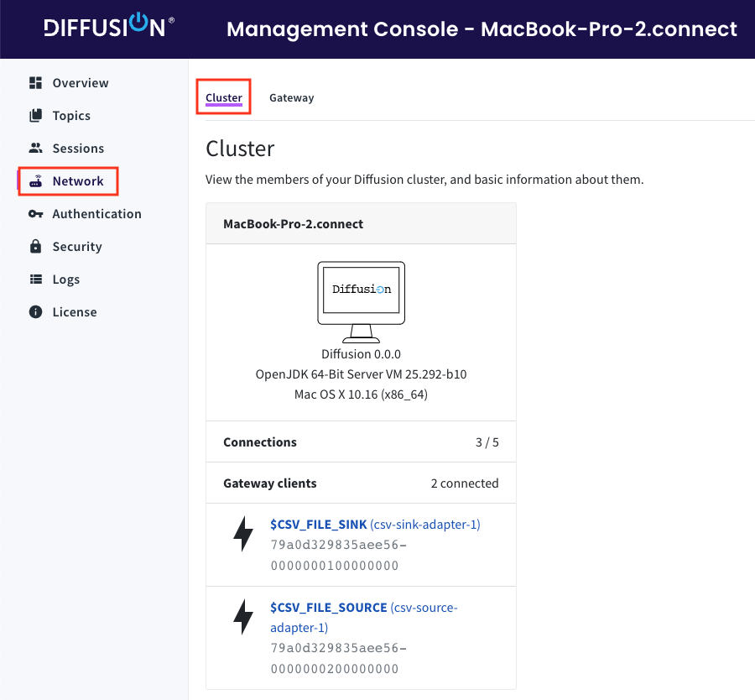
Task: Click the Network router icon
Action: (35, 181)
